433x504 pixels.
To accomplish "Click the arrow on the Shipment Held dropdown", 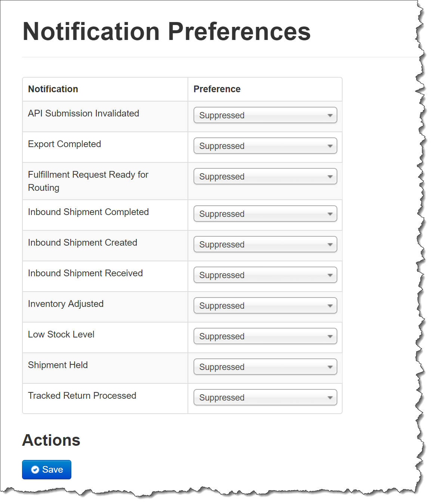I will 330,367.
